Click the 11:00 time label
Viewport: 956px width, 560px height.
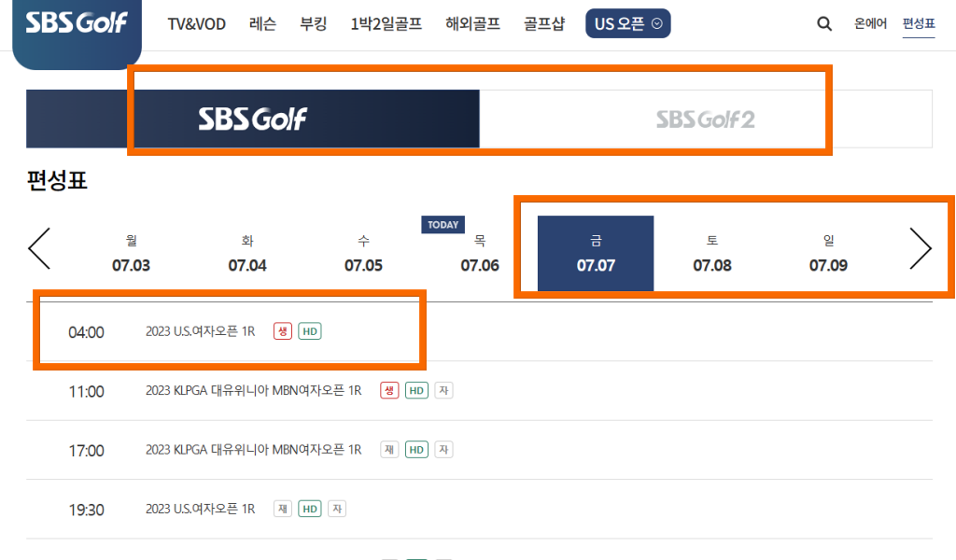pyautogui.click(x=86, y=391)
